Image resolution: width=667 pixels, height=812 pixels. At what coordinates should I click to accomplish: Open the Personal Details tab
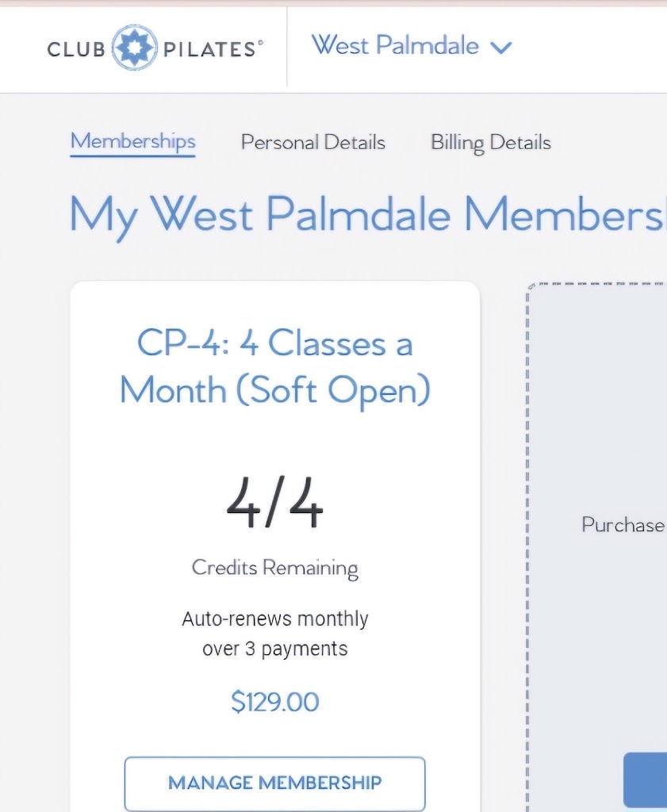click(x=312, y=143)
